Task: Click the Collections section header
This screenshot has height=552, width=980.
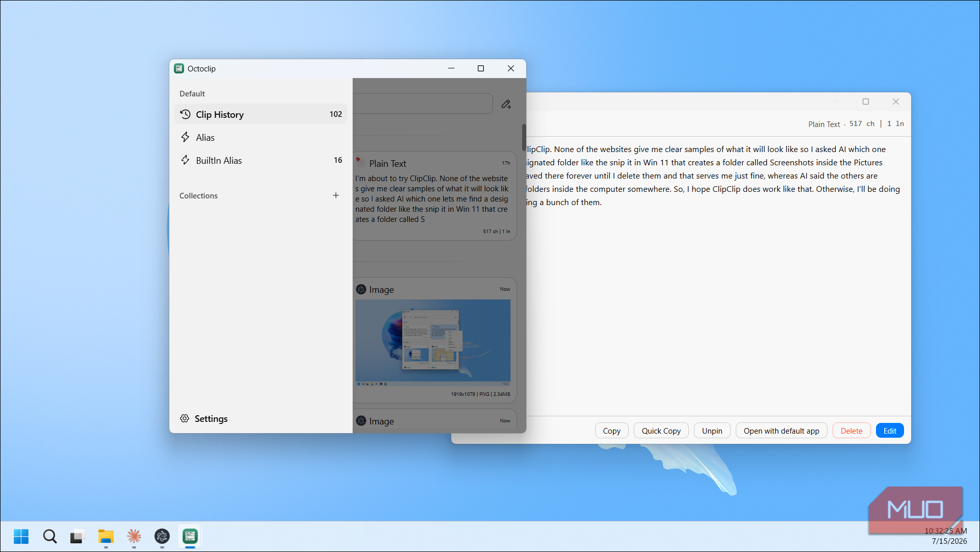Action: click(x=198, y=195)
